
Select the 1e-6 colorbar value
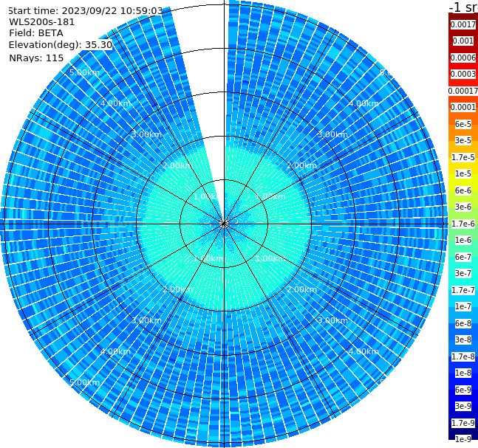pyautogui.click(x=463, y=240)
